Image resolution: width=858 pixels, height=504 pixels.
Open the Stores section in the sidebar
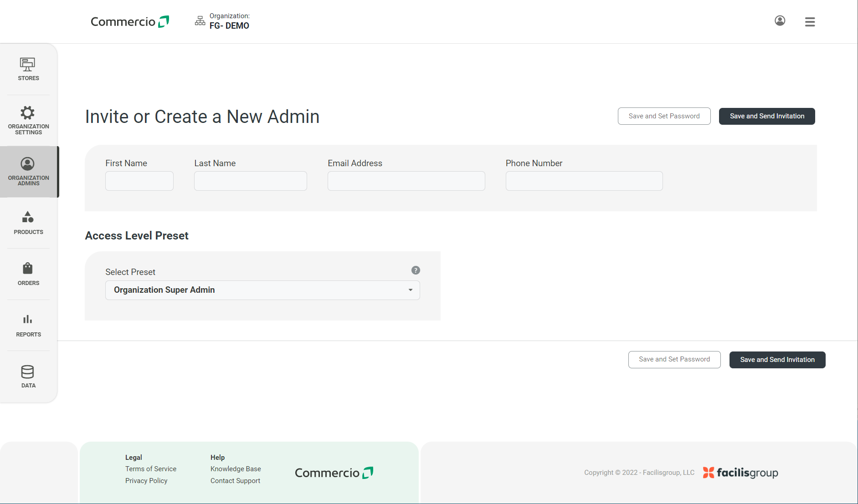click(28, 69)
